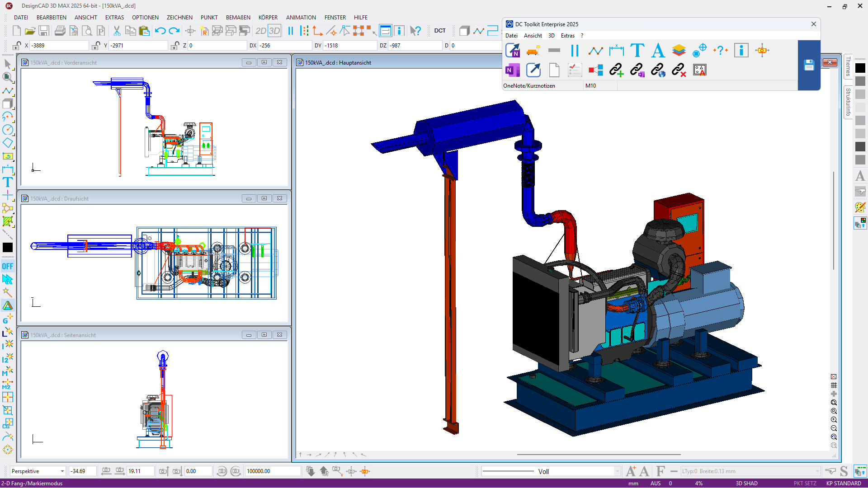Click the checklist icon in DC Toolkit
Viewport: 868px width, 488px height.
575,70
